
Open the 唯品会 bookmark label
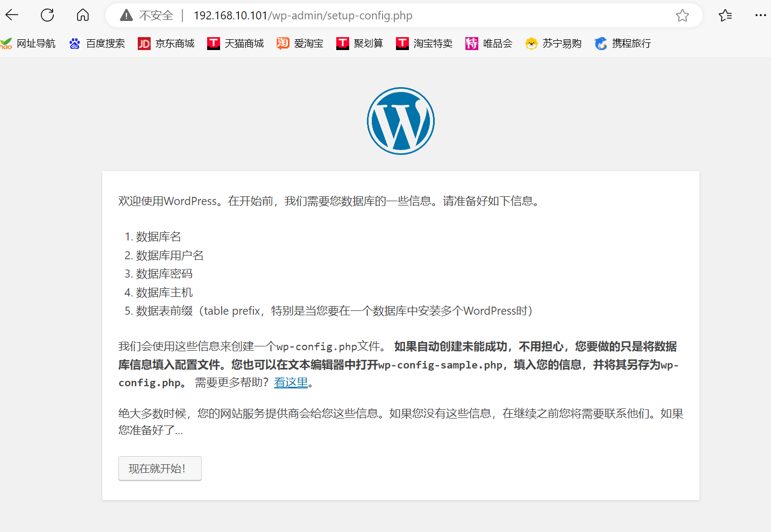(498, 44)
